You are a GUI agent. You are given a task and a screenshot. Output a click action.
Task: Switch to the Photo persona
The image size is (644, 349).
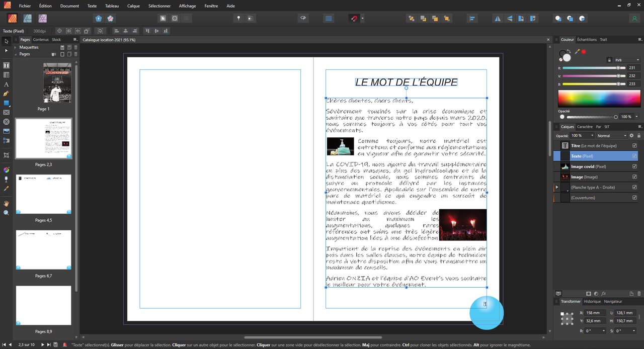coord(43,18)
